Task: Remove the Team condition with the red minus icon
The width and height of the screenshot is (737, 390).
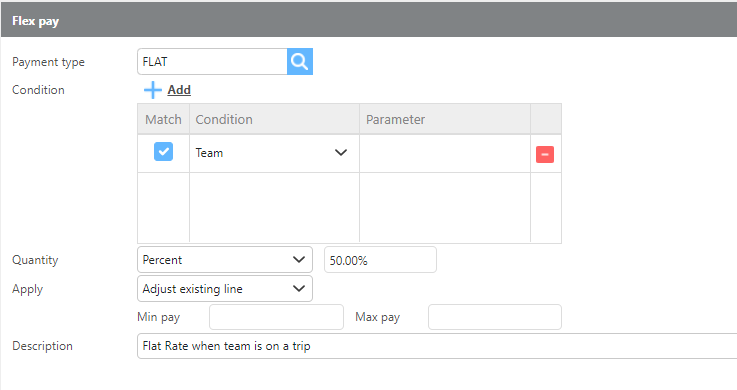Action: (x=545, y=154)
